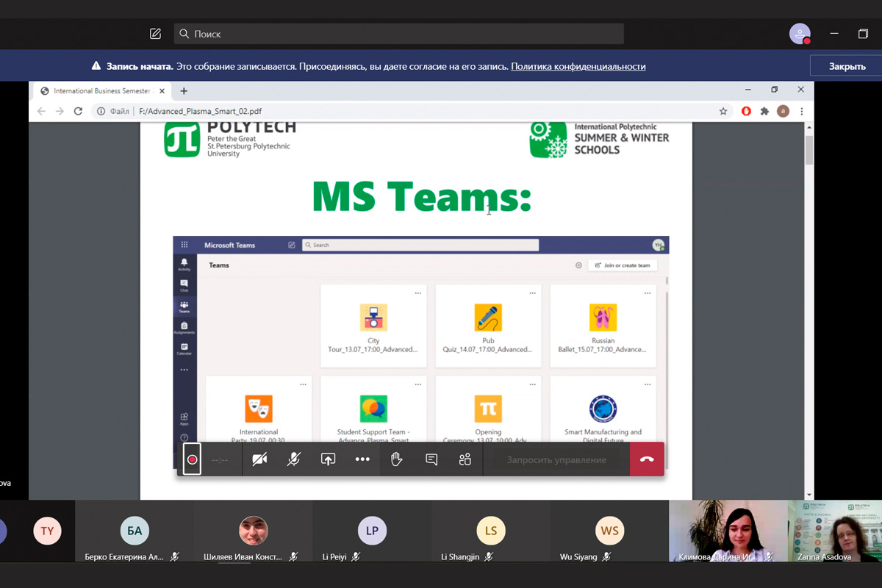
Task: Open options menu on City Tour card
Action: [418, 293]
